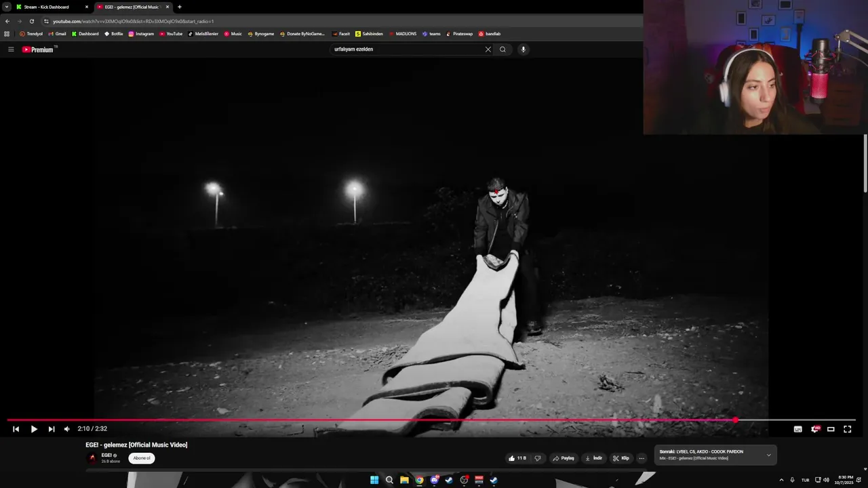Skip to the previous video
868x488 pixels.
16,429
